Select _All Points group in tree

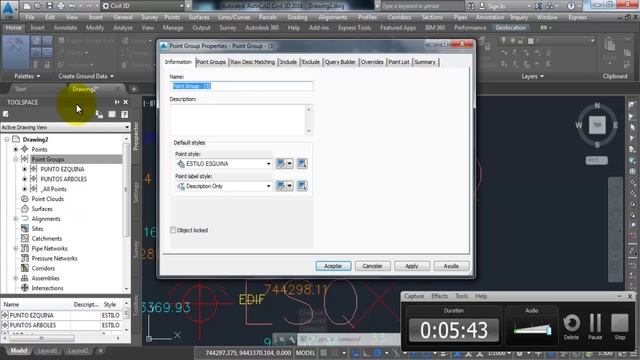pos(53,189)
